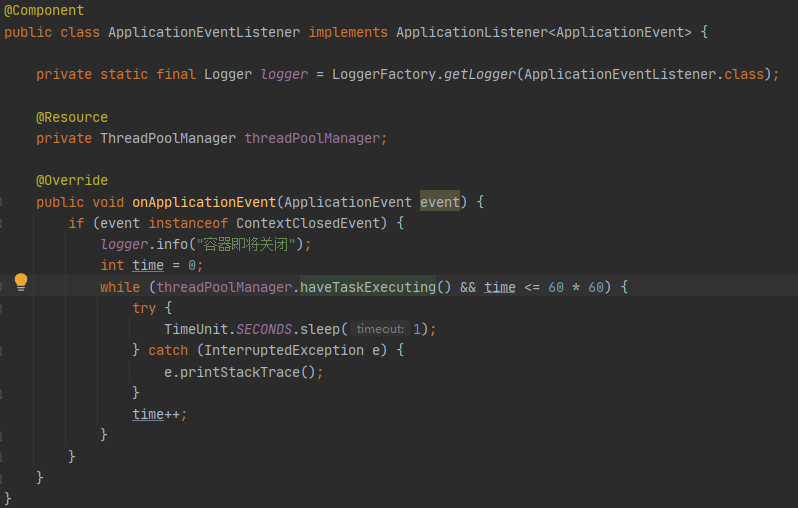
Task: Click the @Override annotation
Action: pos(72,180)
